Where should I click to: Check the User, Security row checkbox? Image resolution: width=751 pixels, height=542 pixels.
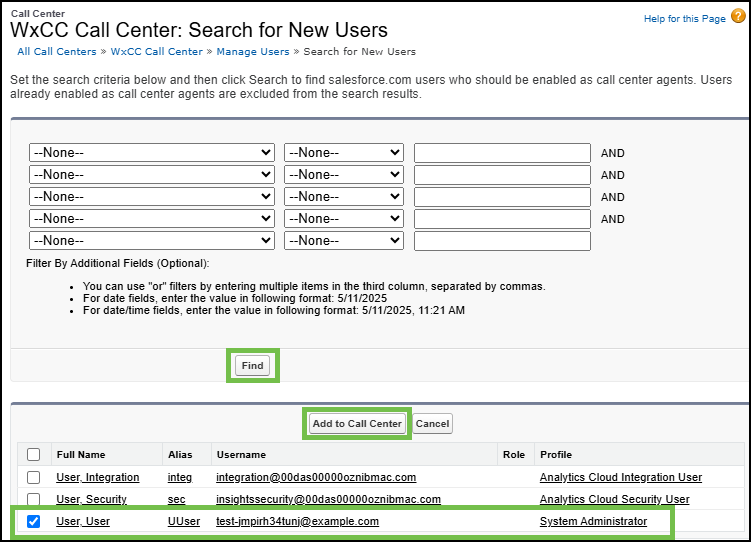34,499
